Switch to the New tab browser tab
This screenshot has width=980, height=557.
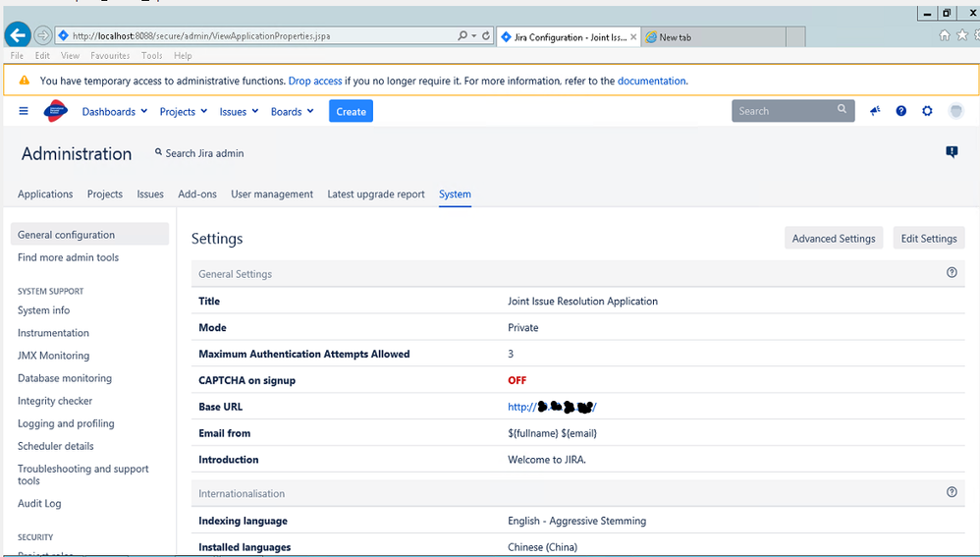(713, 37)
